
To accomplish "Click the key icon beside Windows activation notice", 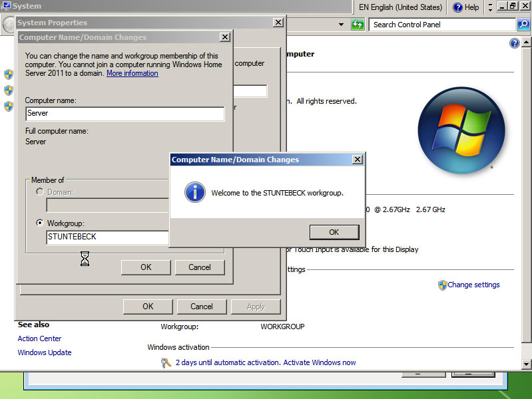I will (166, 362).
